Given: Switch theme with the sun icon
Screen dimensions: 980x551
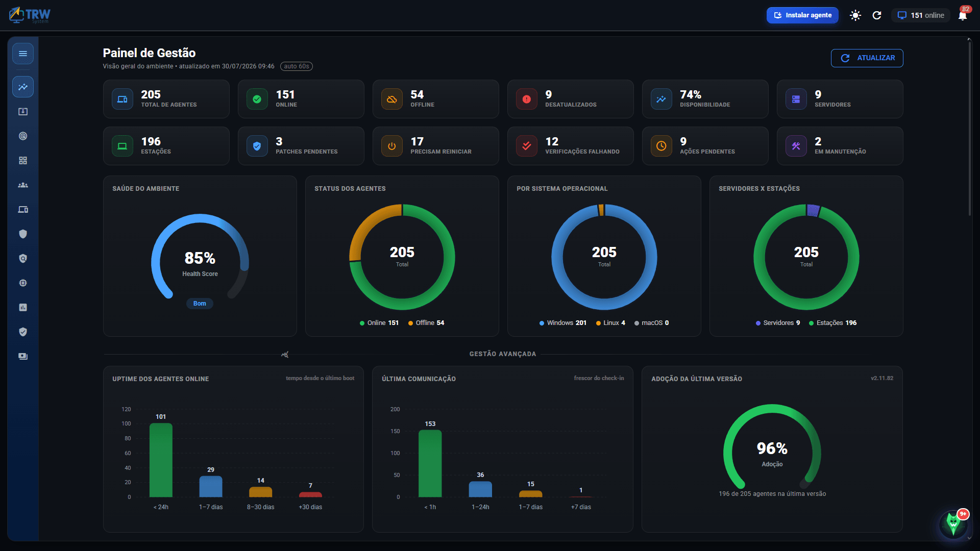Looking at the screenshot, I should coord(855,15).
